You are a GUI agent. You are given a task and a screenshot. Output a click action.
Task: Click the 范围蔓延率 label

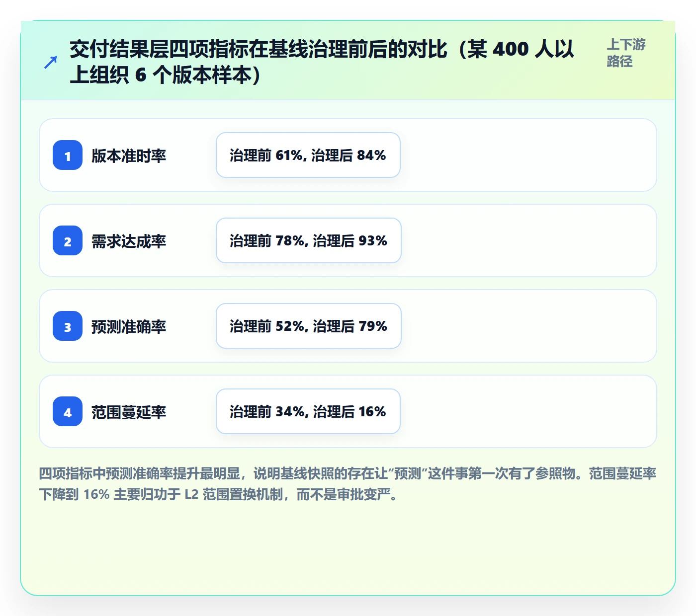point(129,412)
